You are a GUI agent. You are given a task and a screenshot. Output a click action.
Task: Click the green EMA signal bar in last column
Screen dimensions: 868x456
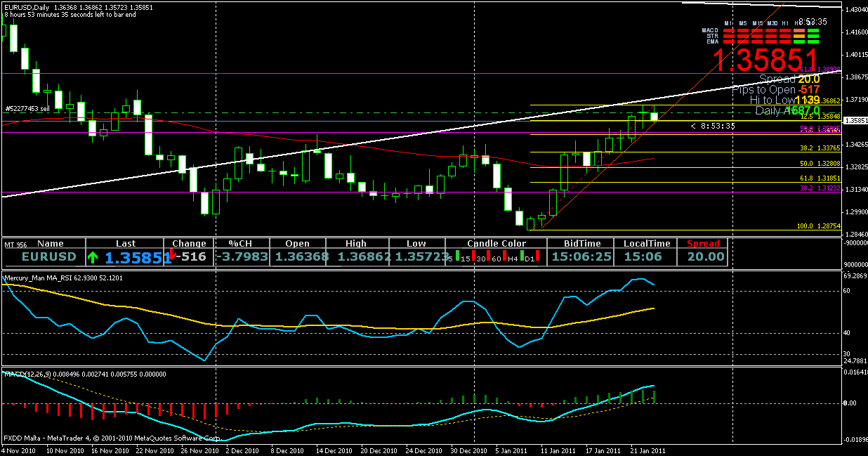[813, 41]
